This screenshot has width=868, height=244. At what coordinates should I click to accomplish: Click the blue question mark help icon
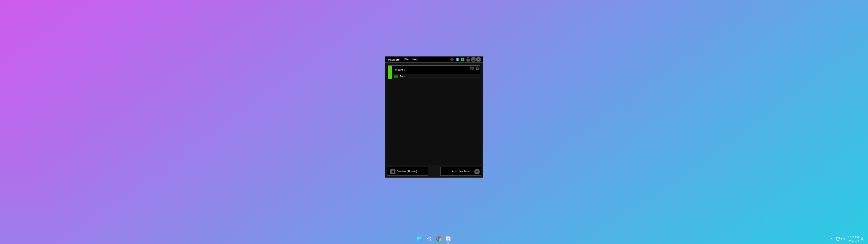457,60
